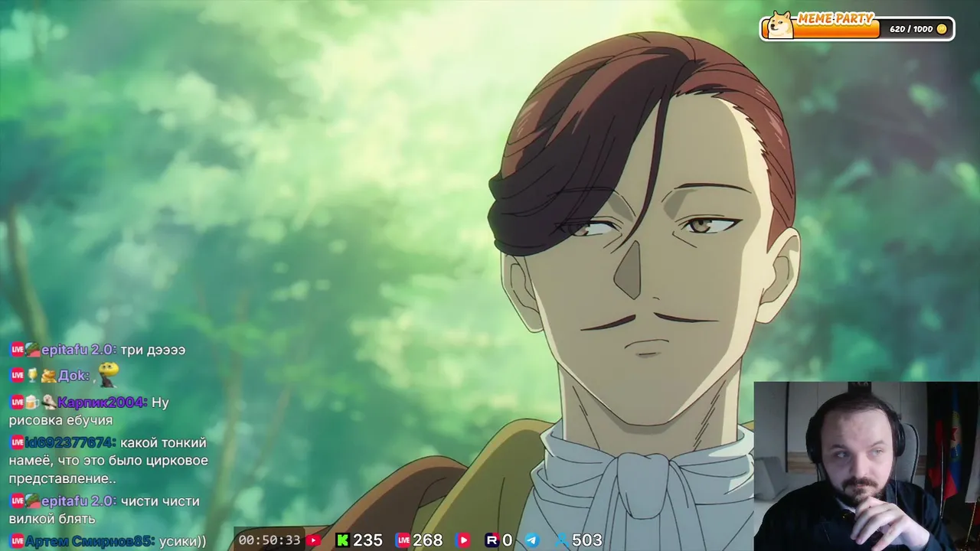The width and height of the screenshot is (980, 551).
Task: Click the username Артем Смирнов85 in chat
Action: click(90, 541)
